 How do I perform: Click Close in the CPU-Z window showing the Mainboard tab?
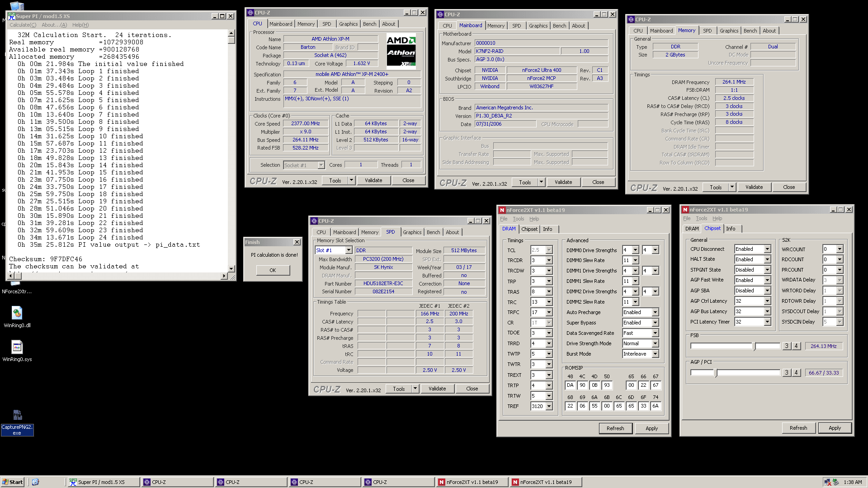[598, 182]
